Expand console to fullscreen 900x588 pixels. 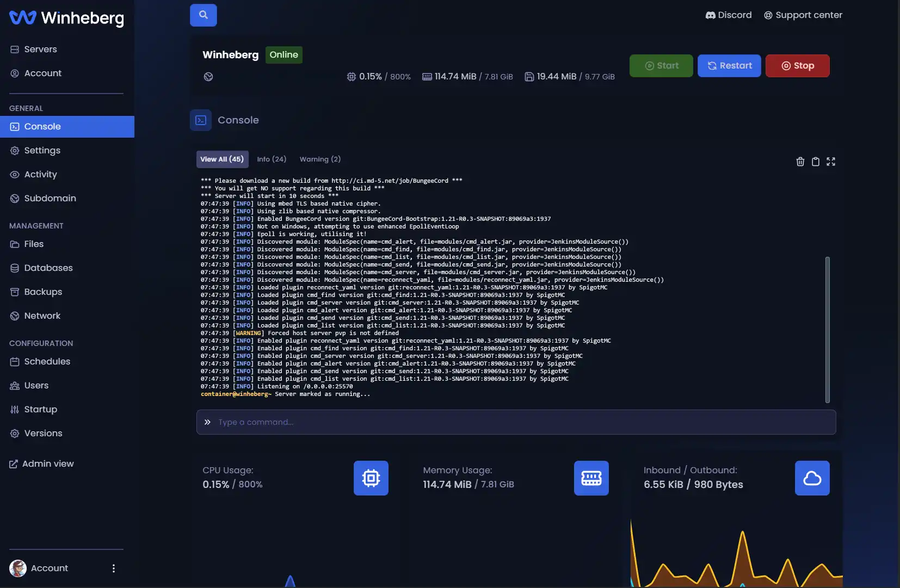(x=830, y=162)
